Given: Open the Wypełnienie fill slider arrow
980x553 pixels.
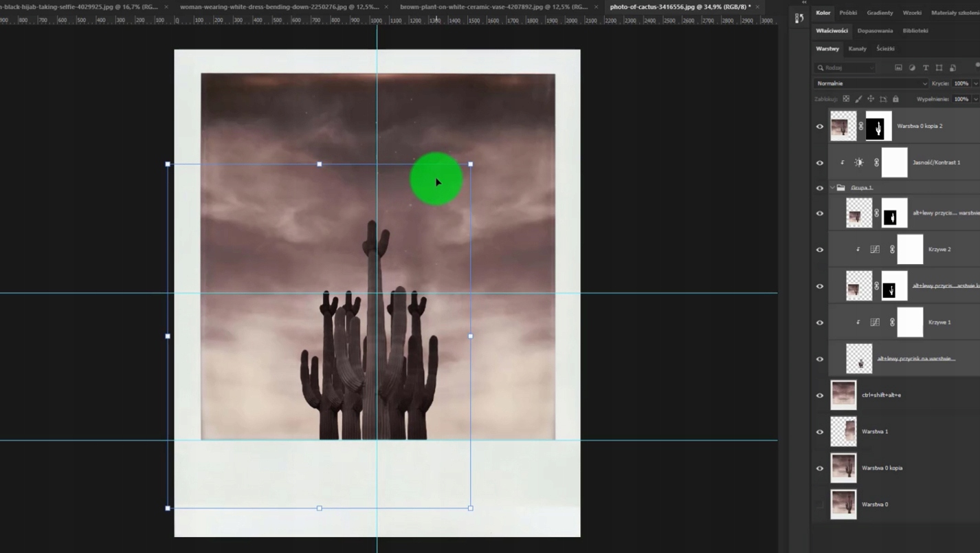Looking at the screenshot, I should [x=976, y=99].
